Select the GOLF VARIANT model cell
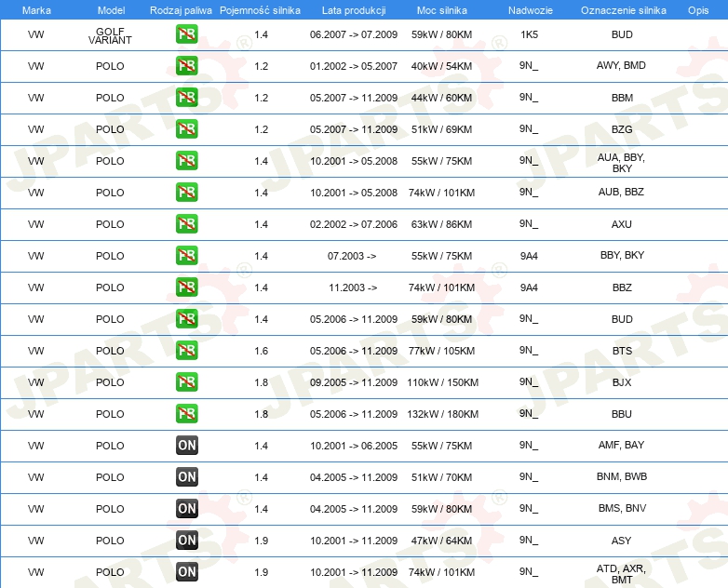The width and height of the screenshot is (728, 588). click(110, 35)
